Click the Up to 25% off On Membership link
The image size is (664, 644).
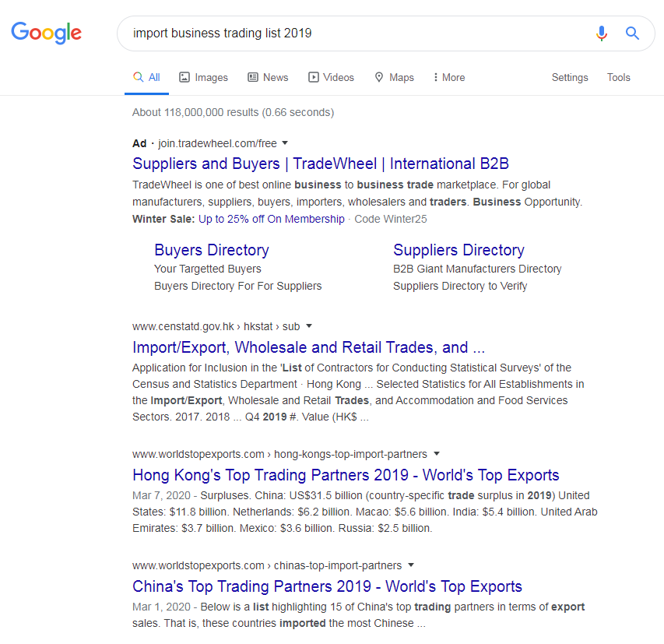272,219
